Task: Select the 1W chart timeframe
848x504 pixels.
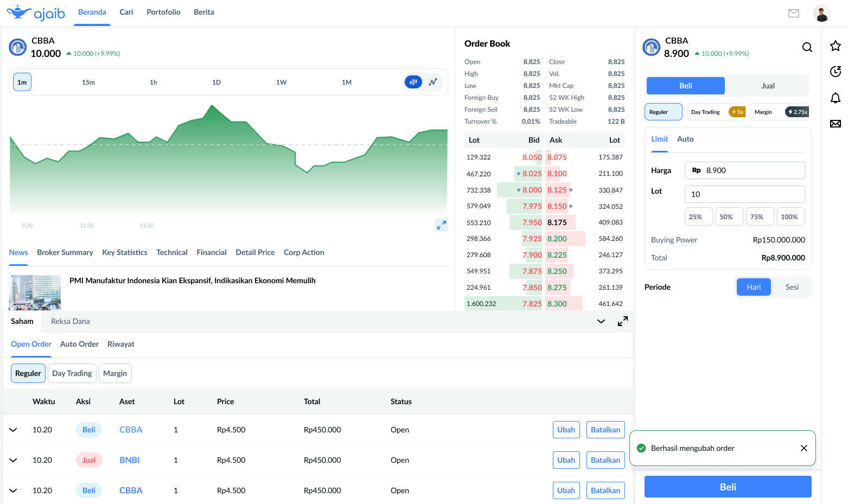Action: point(281,82)
